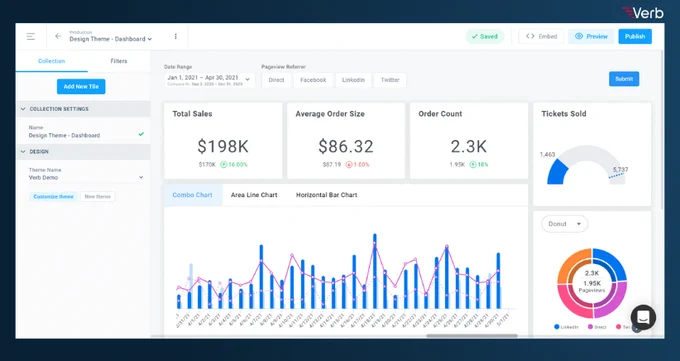Toggle the Twitter referrer filter
This screenshot has width=680, height=361.
click(390, 80)
